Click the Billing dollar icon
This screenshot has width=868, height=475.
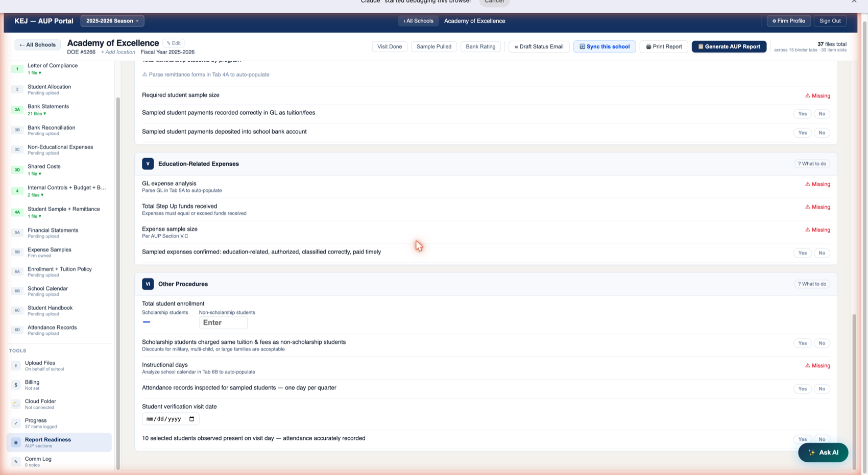[16, 385]
